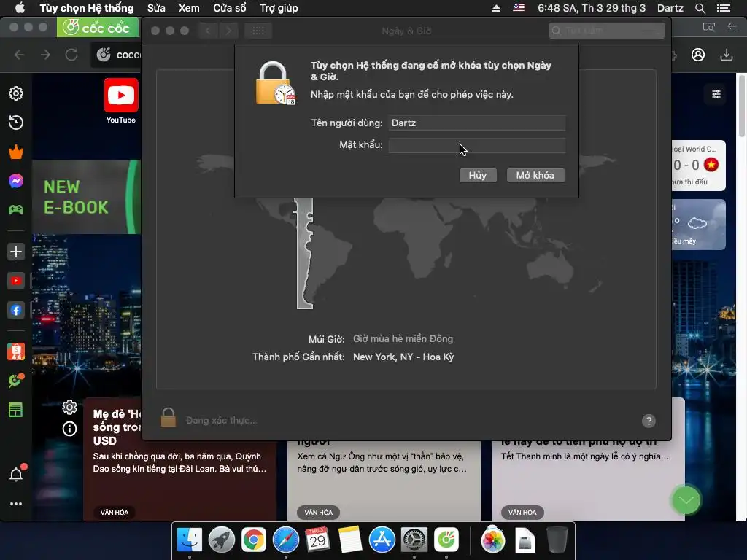Viewport: 747px width, 560px height.
Task: Open the Trợ giúp menu
Action: click(x=279, y=8)
